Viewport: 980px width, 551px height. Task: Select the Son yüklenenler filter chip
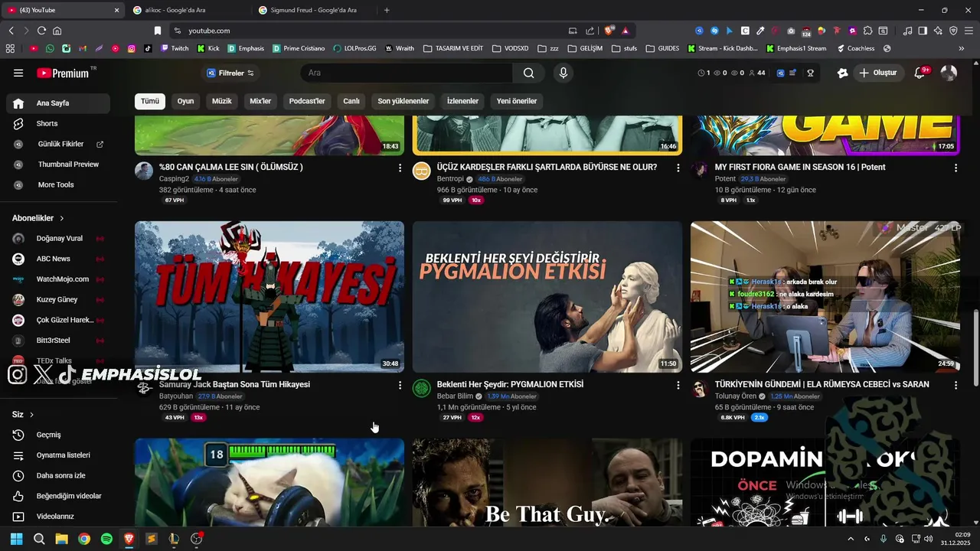(403, 101)
